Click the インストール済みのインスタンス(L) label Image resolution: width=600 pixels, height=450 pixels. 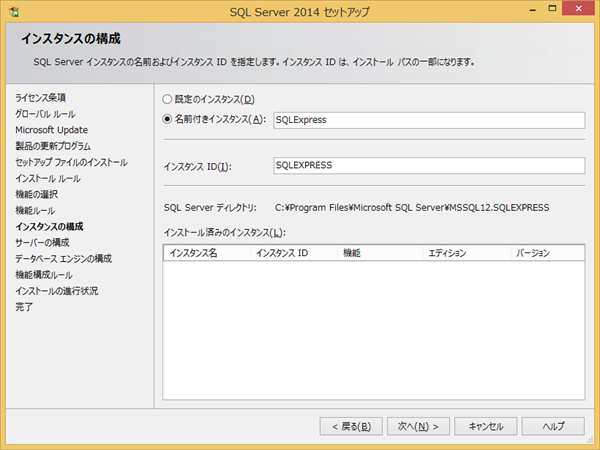point(225,233)
